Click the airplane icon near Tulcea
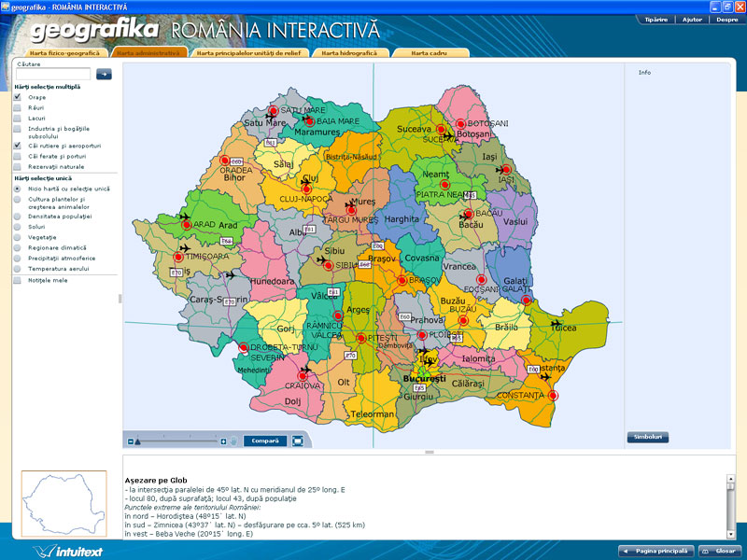 [x=557, y=321]
